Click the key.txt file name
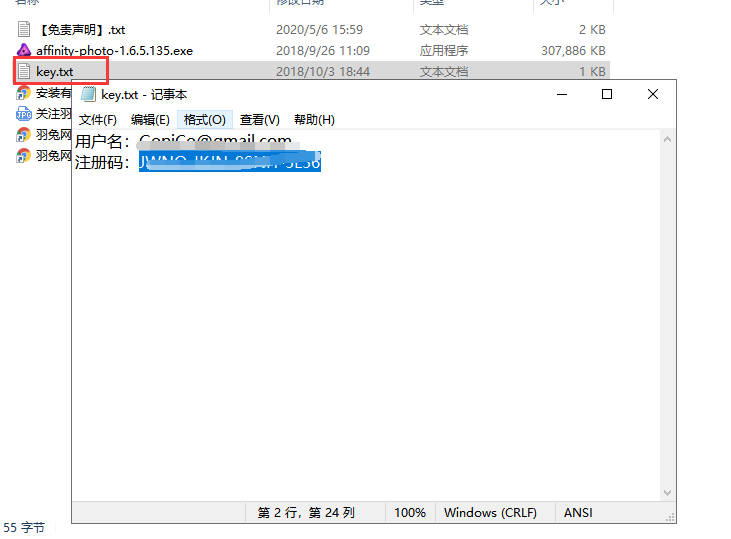The width and height of the screenshot is (731, 539). coord(55,72)
